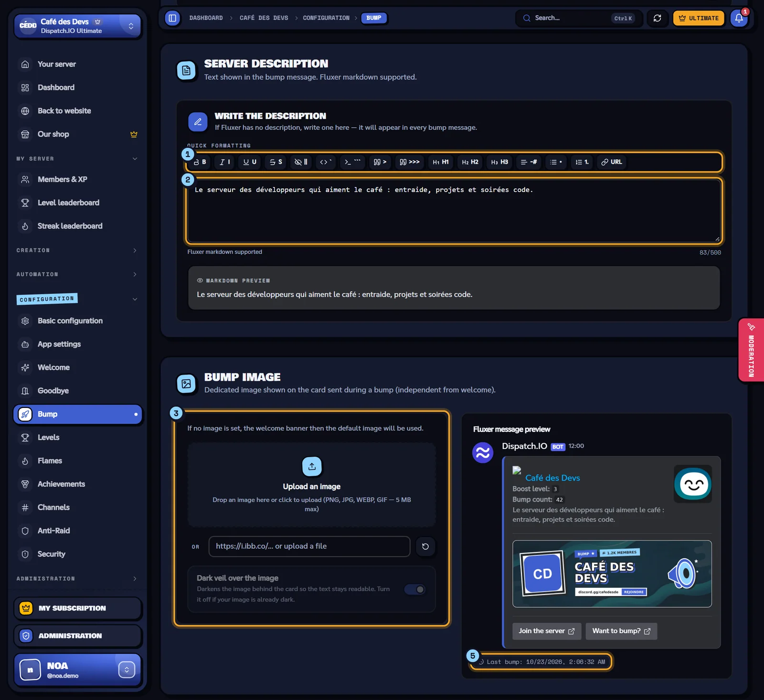Open the Café des Devs server switcher
This screenshot has width=764, height=700.
[x=78, y=26]
